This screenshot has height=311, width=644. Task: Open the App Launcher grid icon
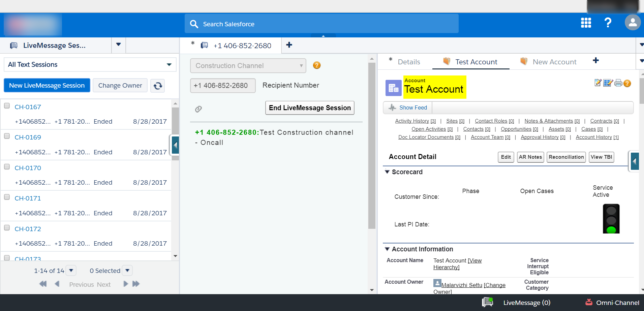point(586,23)
